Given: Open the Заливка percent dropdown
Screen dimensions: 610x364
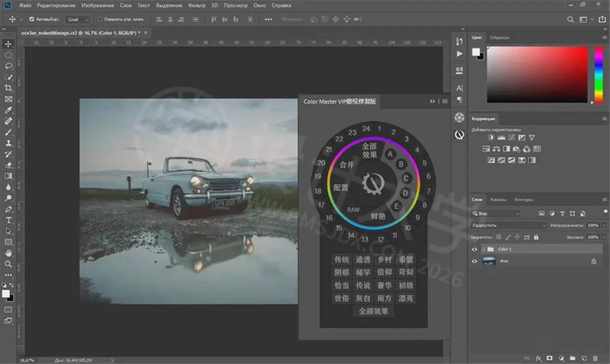Looking at the screenshot, I should 603,237.
